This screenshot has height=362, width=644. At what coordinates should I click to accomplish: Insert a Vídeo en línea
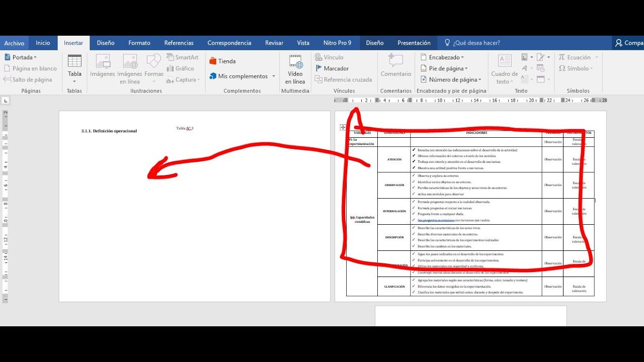coord(295,62)
